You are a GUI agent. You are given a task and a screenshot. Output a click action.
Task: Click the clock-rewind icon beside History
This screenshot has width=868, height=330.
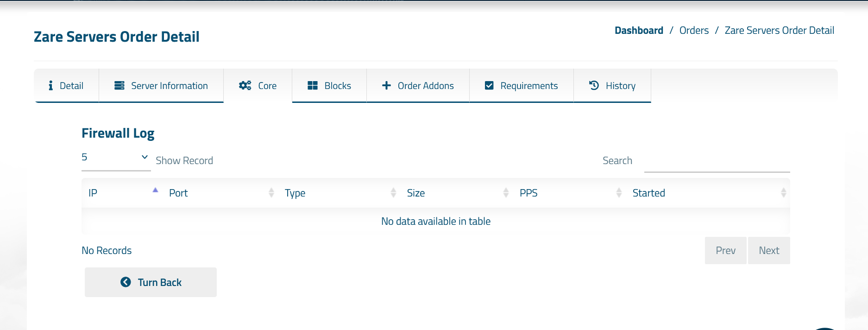[594, 85]
